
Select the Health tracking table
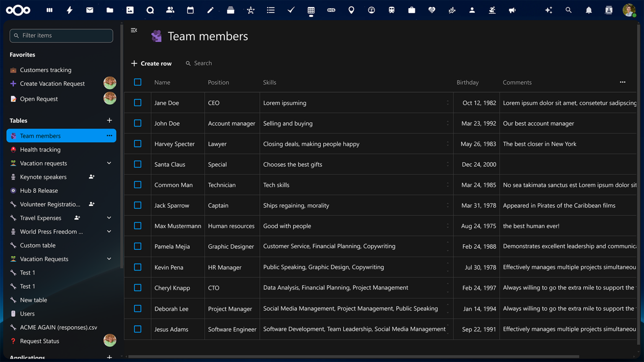40,150
